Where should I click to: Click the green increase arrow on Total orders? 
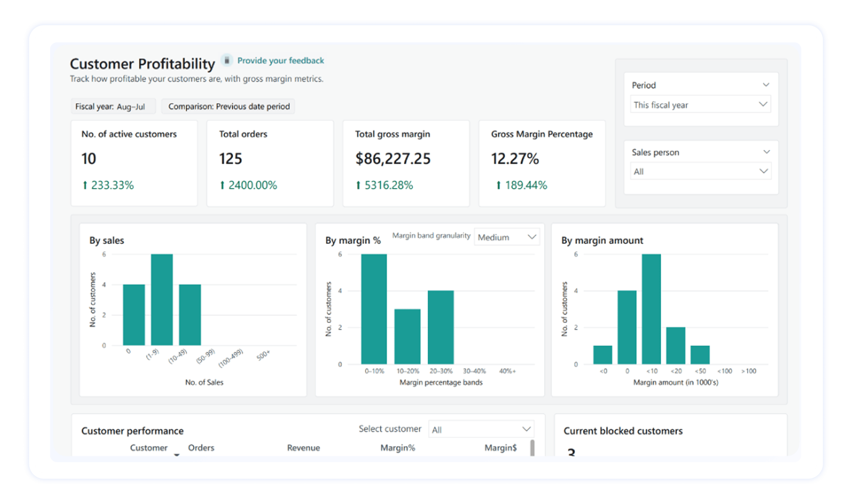(x=223, y=185)
